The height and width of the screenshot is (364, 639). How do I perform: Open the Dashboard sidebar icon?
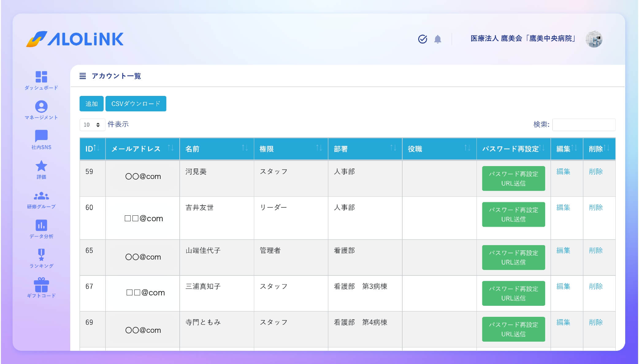[x=41, y=77]
